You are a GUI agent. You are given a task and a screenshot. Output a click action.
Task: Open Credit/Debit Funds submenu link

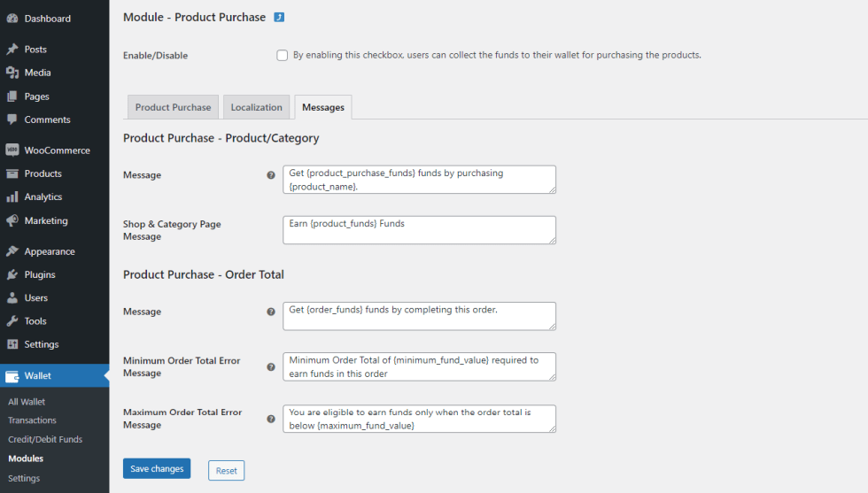pos(45,439)
